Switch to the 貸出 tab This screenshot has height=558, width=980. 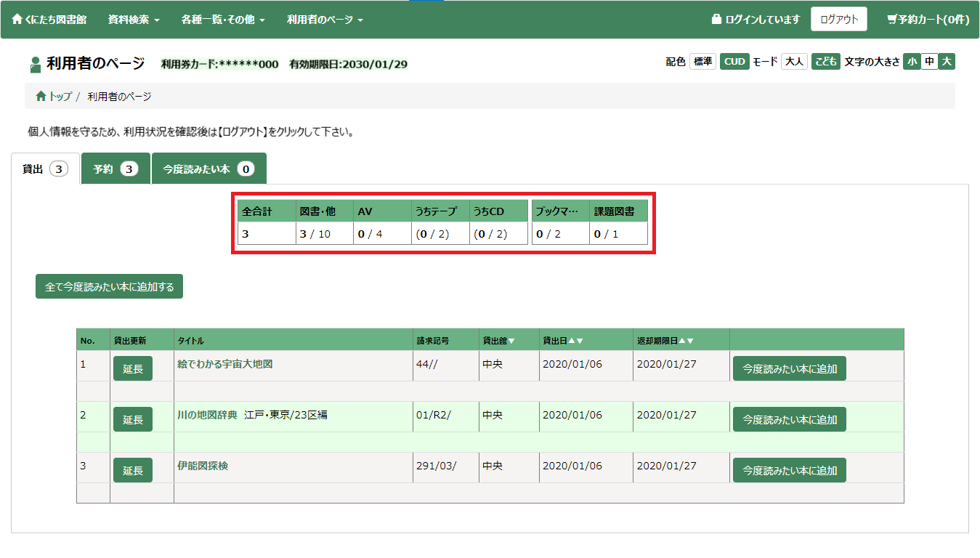45,169
